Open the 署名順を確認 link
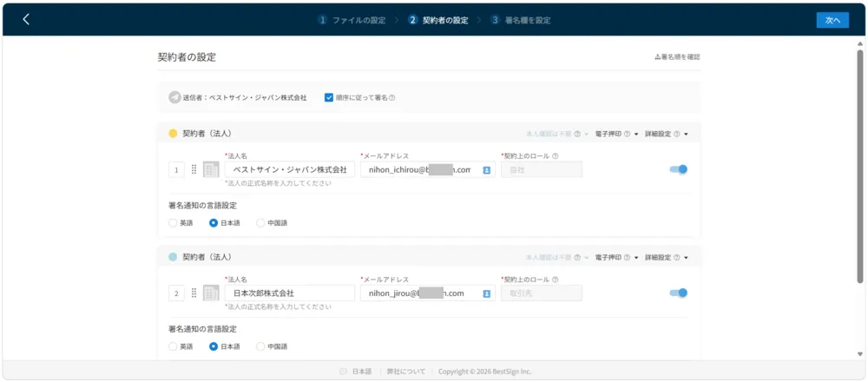The height and width of the screenshot is (382, 868). click(677, 57)
